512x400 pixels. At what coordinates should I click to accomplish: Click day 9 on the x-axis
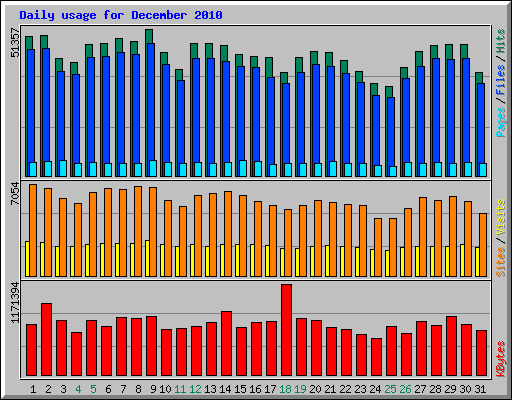point(153,389)
